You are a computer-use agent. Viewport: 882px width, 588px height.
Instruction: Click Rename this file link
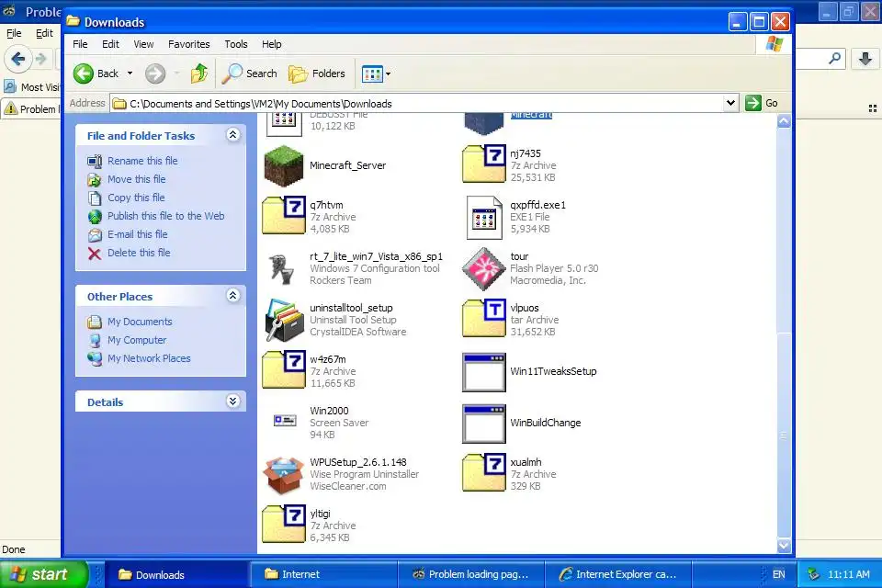pyautogui.click(x=142, y=161)
